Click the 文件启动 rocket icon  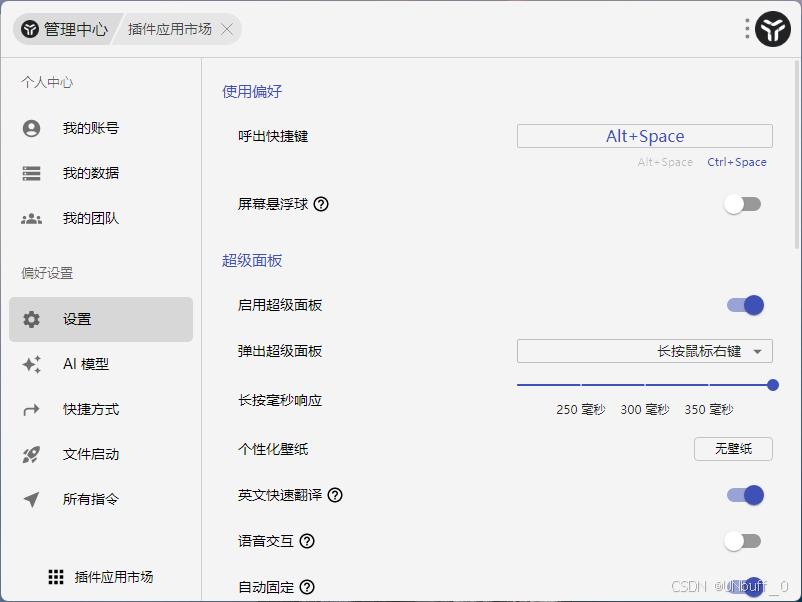pos(31,454)
